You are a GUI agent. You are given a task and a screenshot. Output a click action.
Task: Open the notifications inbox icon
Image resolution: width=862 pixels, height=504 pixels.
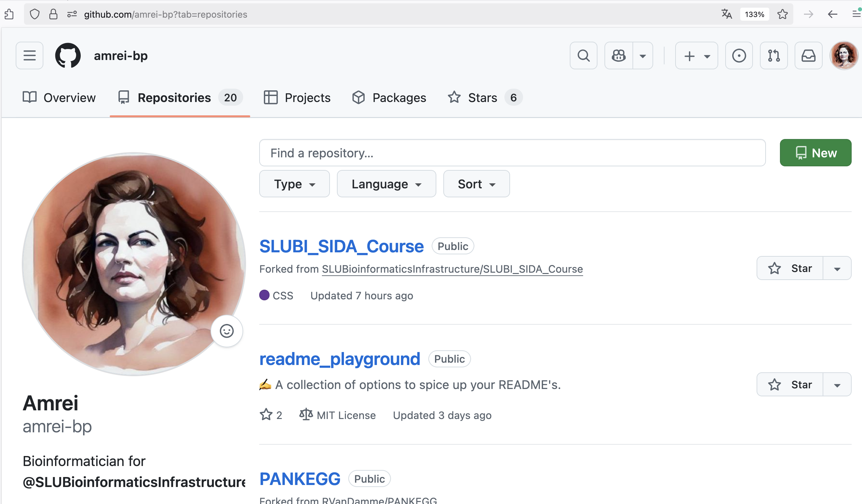(x=808, y=55)
